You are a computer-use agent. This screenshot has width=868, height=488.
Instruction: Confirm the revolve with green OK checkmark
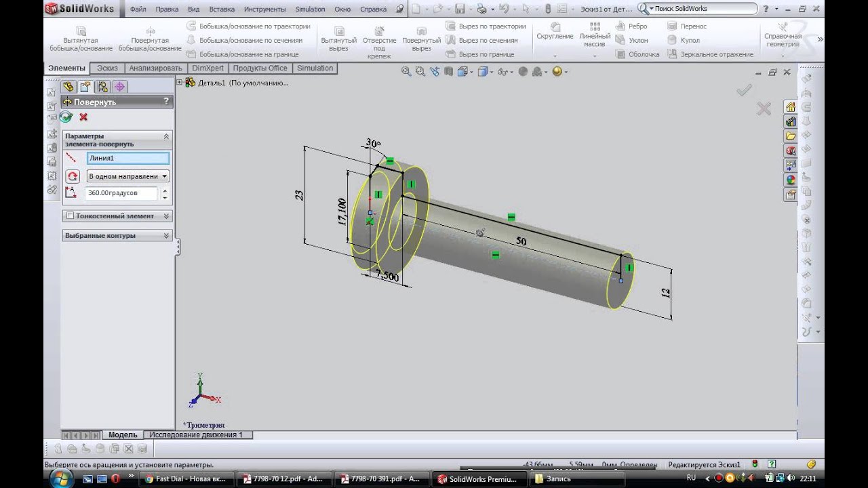click(x=66, y=117)
